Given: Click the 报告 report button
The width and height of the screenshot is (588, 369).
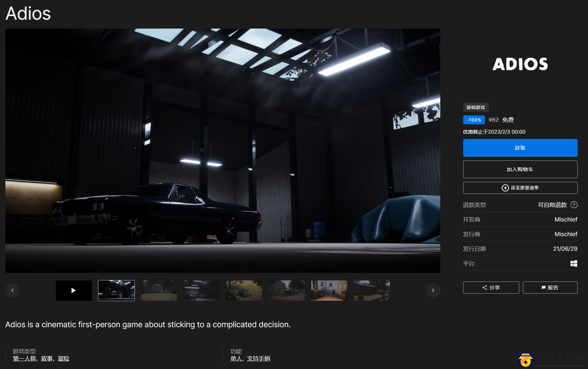Looking at the screenshot, I should [550, 288].
